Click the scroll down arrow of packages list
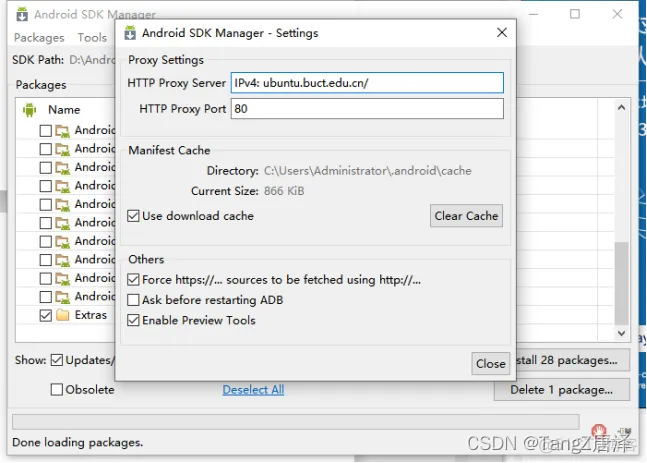The image size is (647, 463). coord(621,333)
